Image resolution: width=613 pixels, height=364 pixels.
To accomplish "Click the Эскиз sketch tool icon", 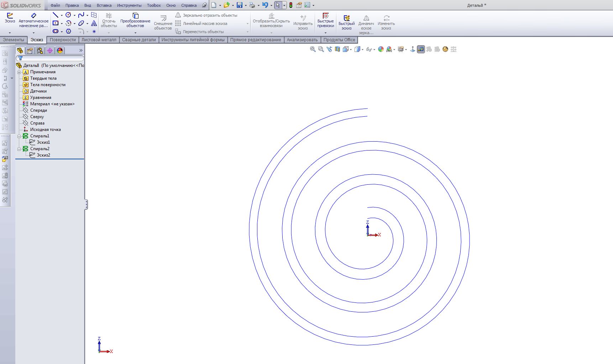I will [x=10, y=15].
